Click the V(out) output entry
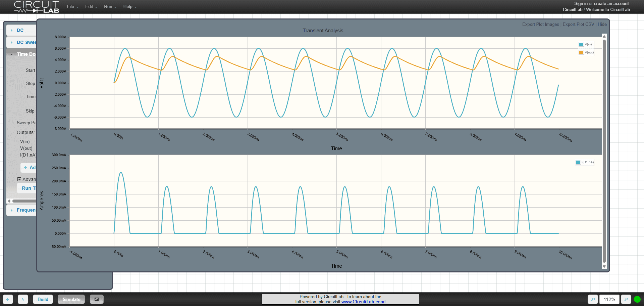The height and width of the screenshot is (306, 644). (26, 148)
